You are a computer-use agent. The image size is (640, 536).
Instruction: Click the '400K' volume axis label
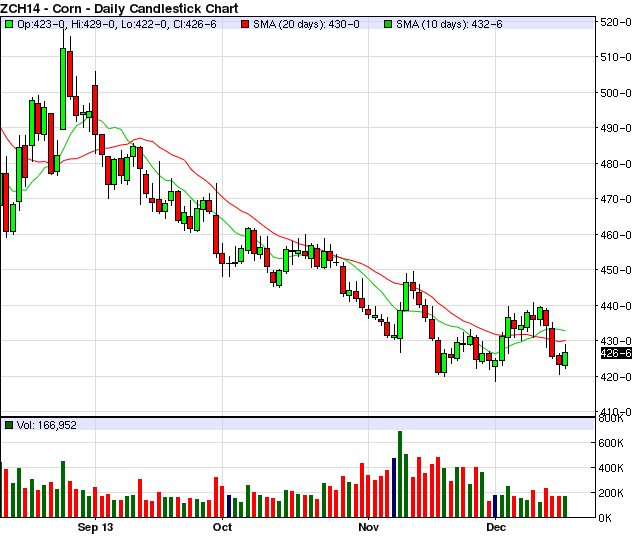(611, 468)
